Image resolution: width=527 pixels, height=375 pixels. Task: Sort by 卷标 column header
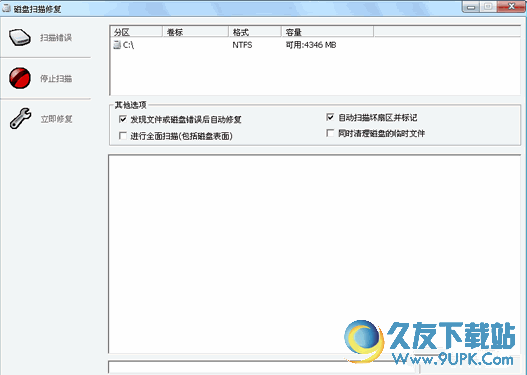195,32
